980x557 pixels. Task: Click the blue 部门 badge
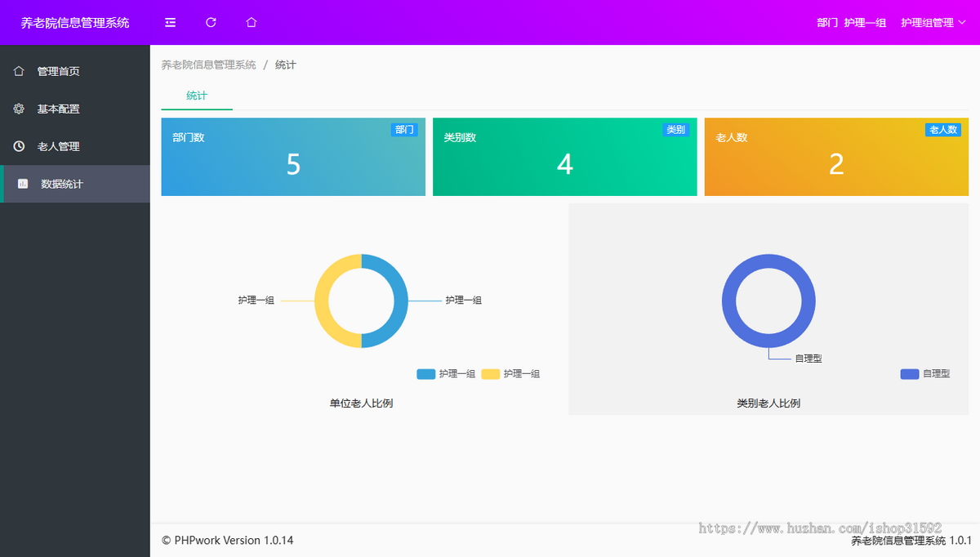(404, 129)
